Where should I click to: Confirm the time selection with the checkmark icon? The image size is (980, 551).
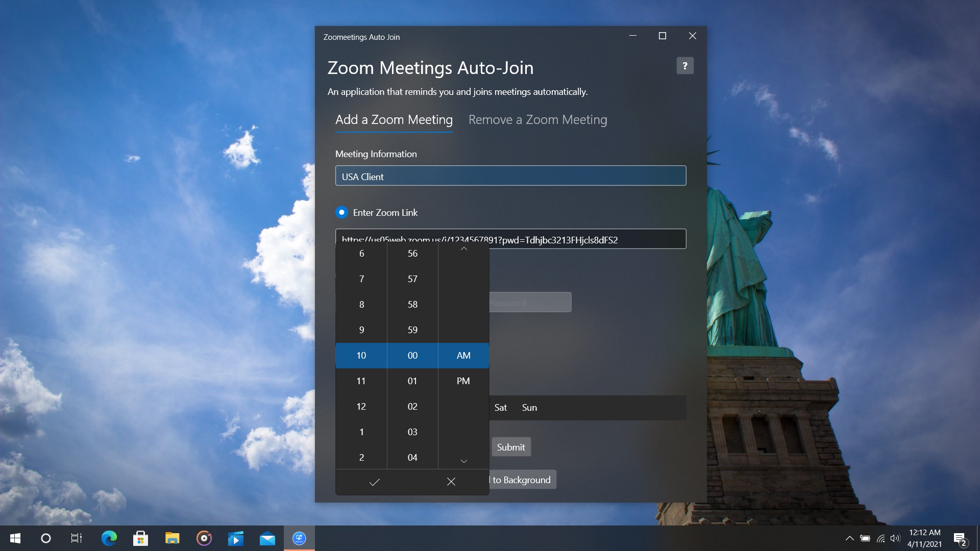(x=374, y=482)
